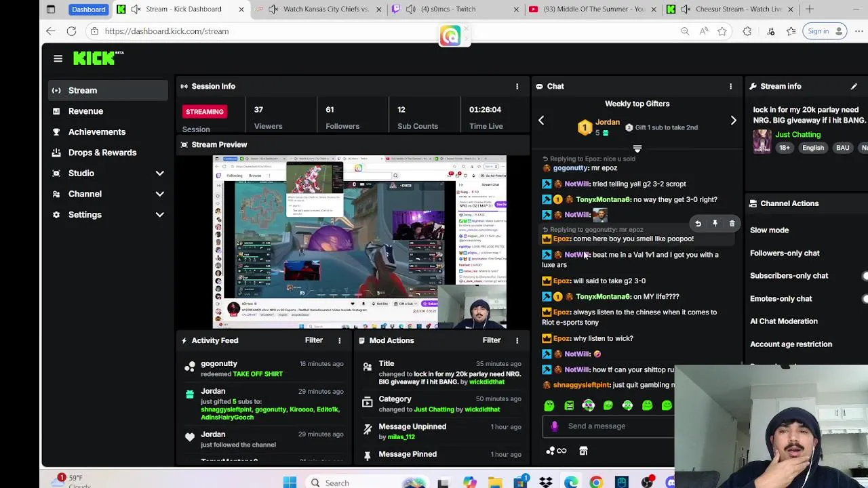This screenshot has height=488, width=868.
Task: Open milas_112 link under Message Unpinned
Action: pos(401,437)
